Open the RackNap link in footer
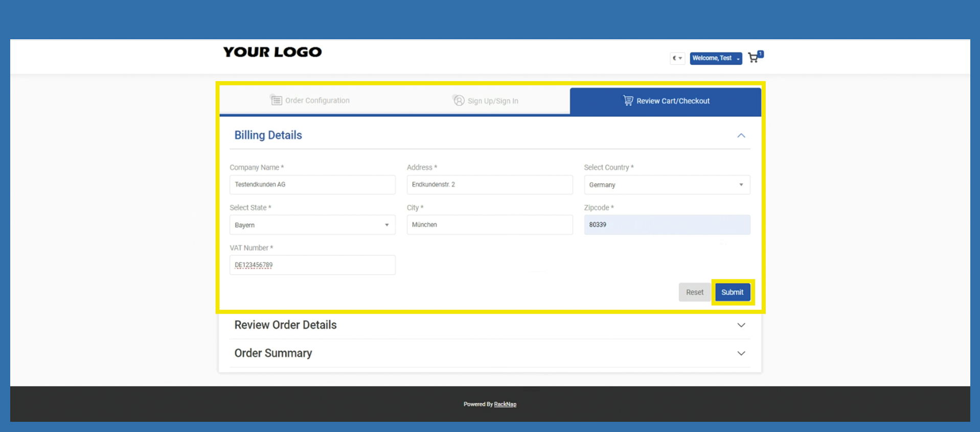This screenshot has height=432, width=980. [x=505, y=404]
